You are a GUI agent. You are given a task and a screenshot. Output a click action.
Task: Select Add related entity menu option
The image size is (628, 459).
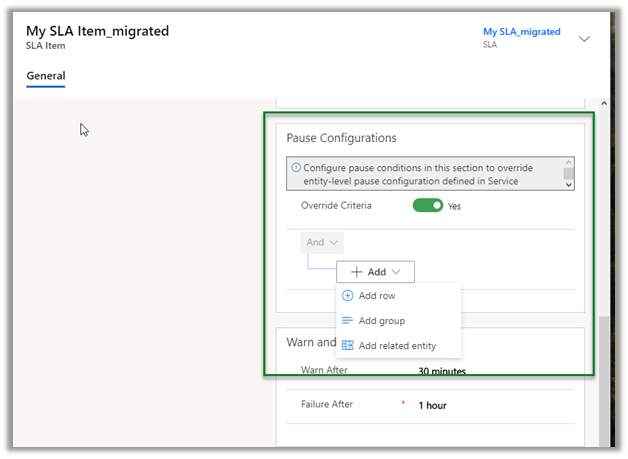[x=397, y=346]
